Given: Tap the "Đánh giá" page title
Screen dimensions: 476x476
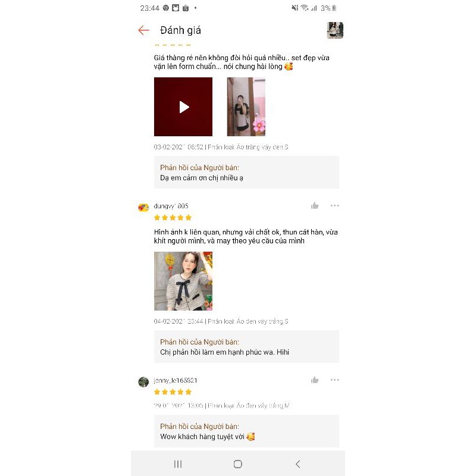Looking at the screenshot, I should coord(180,30).
